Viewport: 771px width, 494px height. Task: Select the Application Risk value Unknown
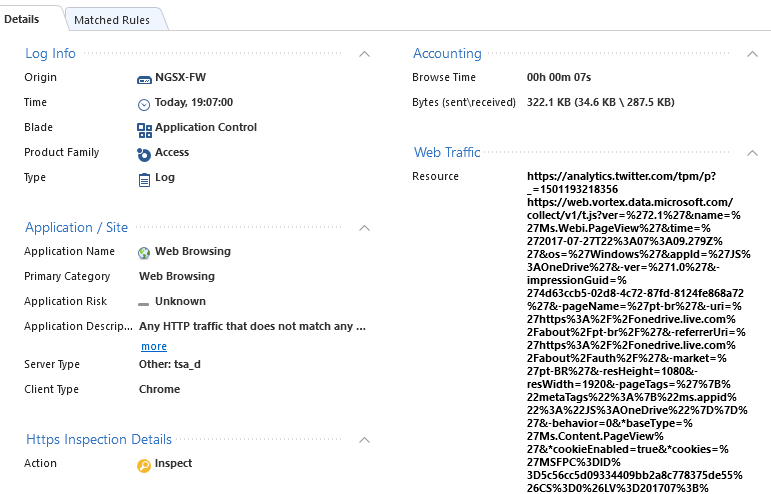180,301
